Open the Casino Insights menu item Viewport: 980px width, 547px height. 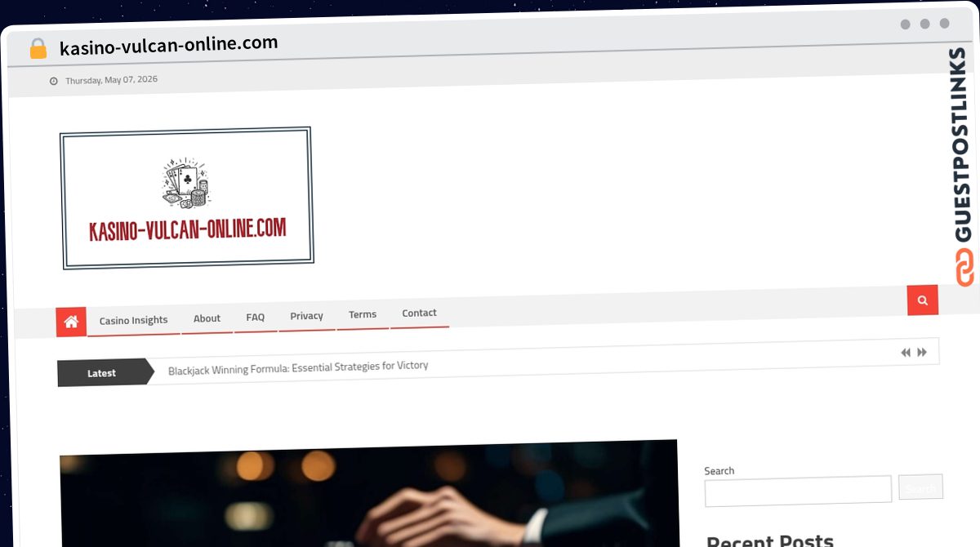pos(134,320)
